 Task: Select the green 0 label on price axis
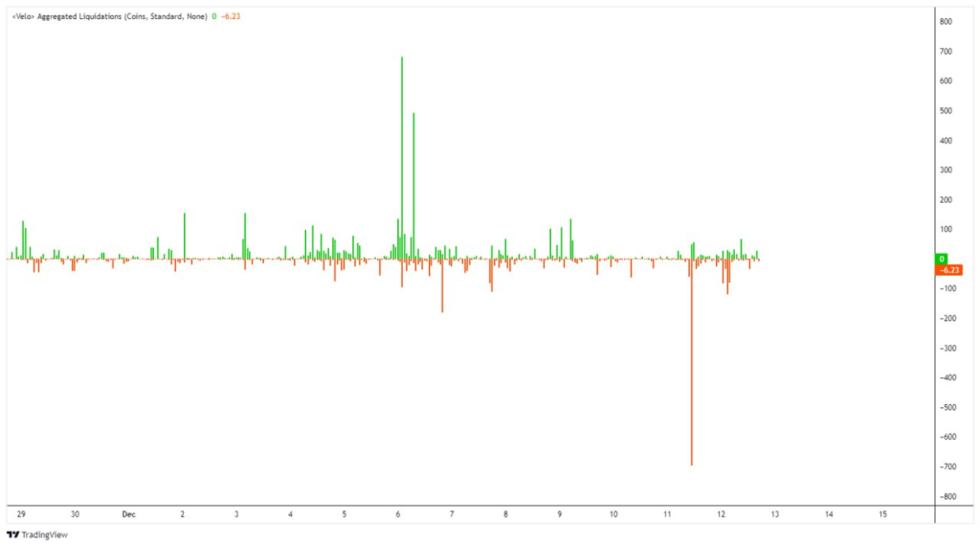click(942, 259)
